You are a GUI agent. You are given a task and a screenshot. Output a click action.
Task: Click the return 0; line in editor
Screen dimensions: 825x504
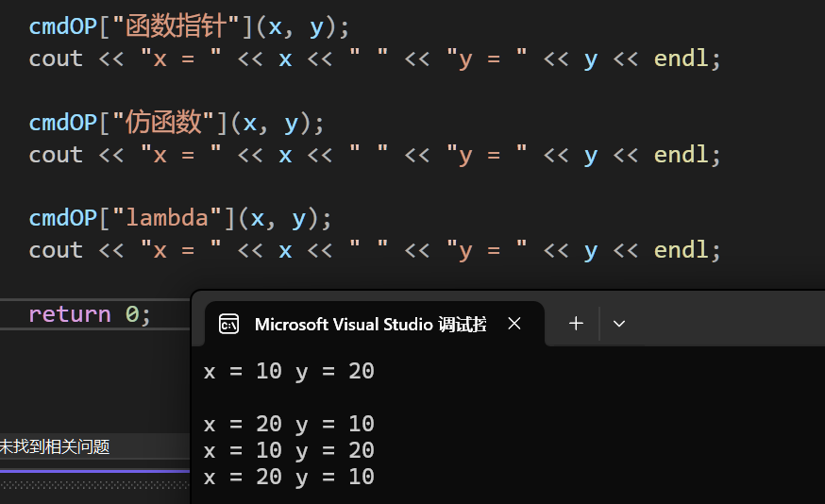[90, 314]
